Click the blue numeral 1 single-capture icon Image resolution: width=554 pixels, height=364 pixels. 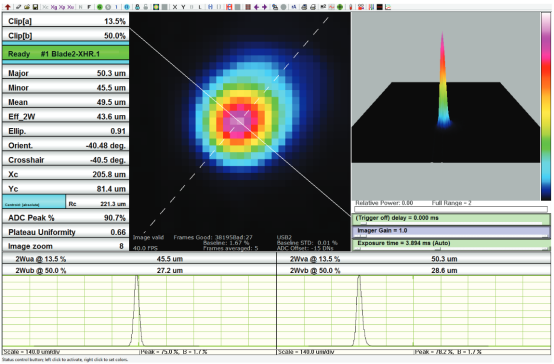pos(116,7)
